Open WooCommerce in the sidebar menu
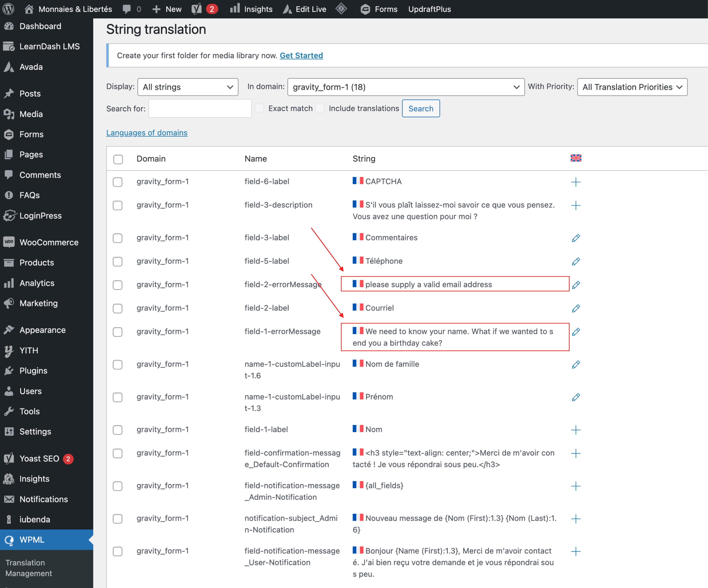Viewport: 708px width, 588px height. 49,242
